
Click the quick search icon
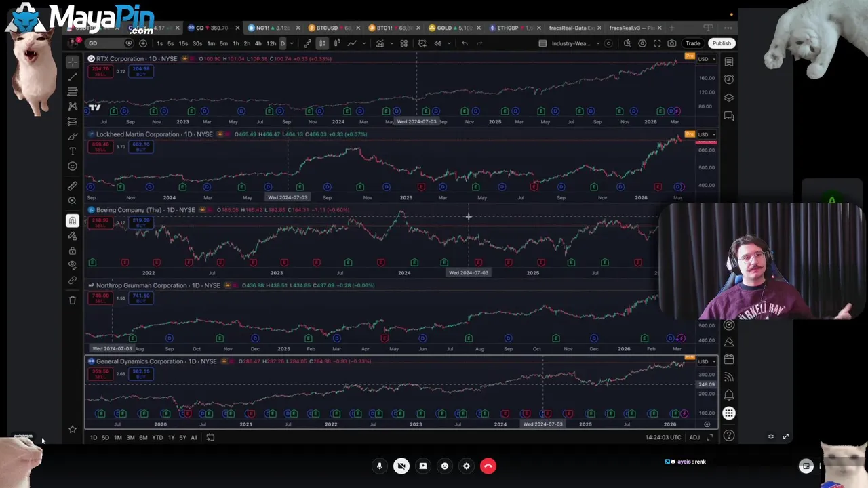point(627,43)
